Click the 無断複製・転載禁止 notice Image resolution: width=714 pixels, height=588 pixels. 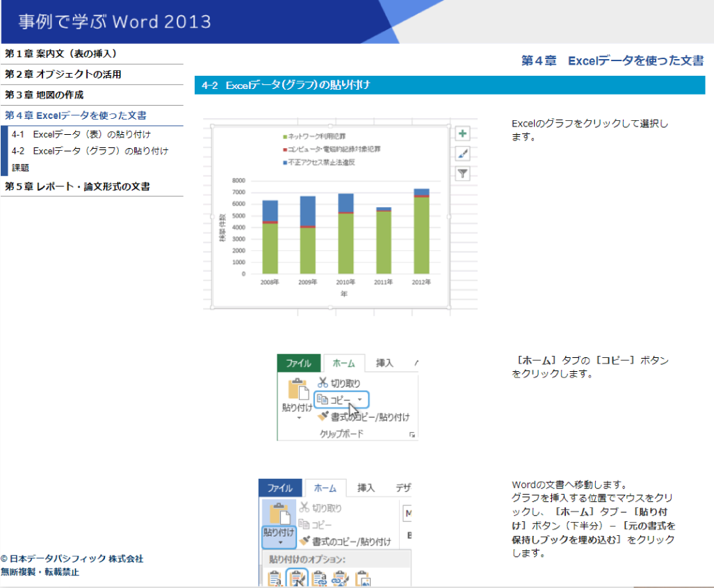[x=40, y=572]
